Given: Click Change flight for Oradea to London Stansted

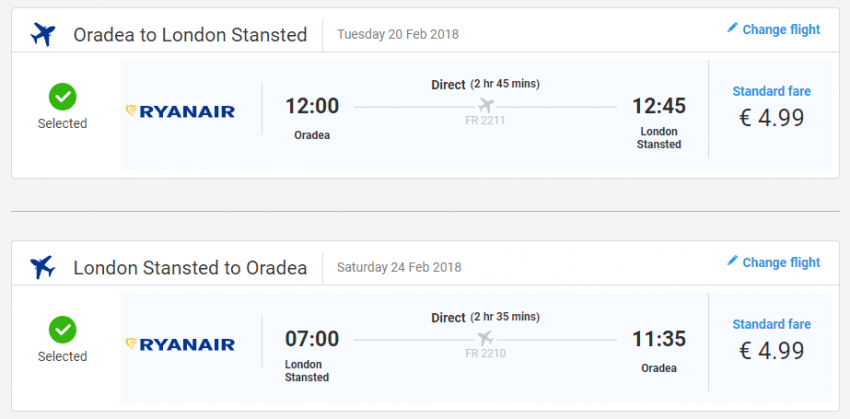Looking at the screenshot, I should 780,30.
